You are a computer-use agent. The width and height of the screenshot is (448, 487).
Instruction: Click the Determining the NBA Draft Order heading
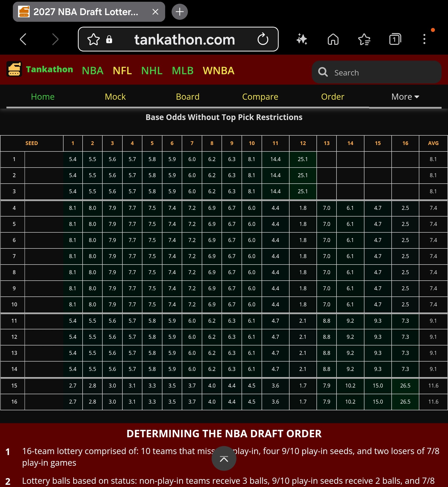224,434
